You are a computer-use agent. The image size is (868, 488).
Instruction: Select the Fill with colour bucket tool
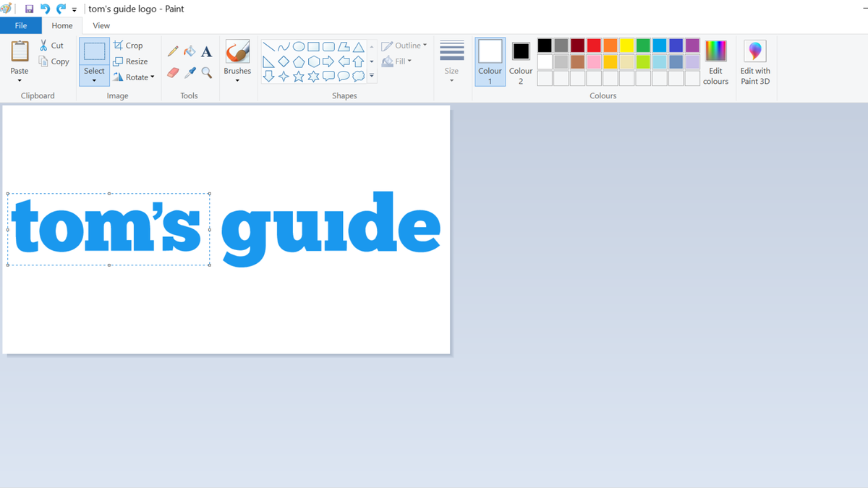[x=190, y=51]
